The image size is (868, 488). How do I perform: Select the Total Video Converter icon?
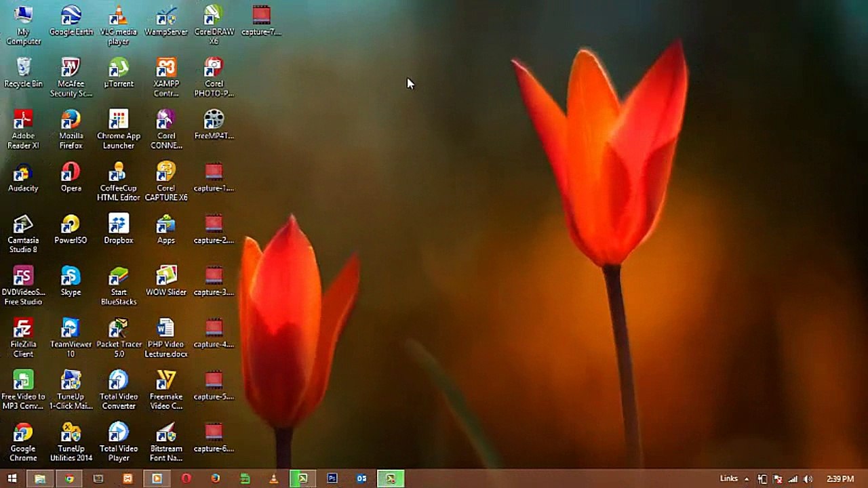(118, 390)
